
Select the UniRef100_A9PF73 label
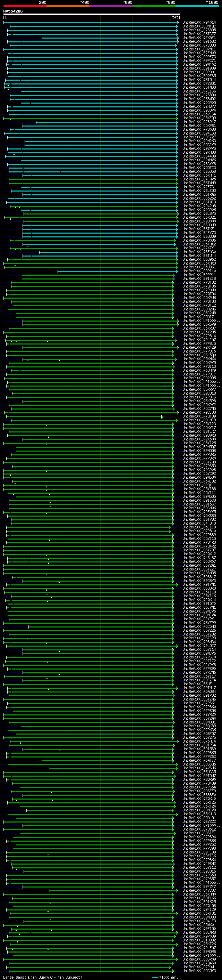[199, 57]
